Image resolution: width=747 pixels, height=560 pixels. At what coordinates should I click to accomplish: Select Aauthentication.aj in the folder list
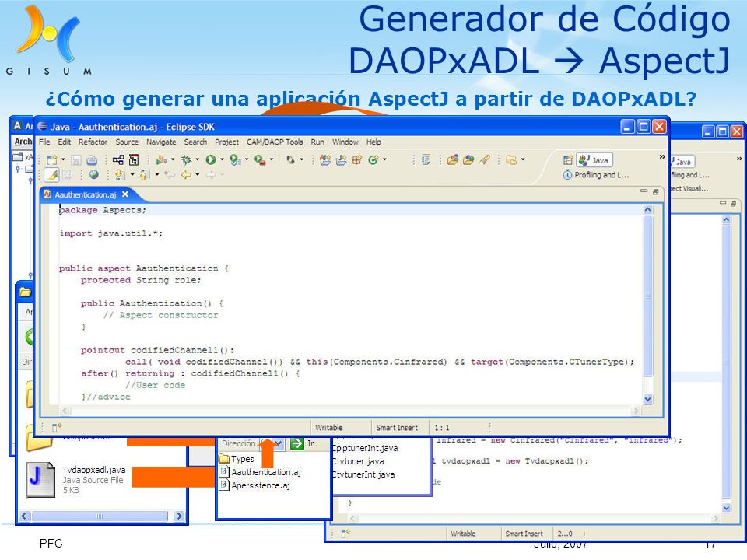[x=260, y=472]
